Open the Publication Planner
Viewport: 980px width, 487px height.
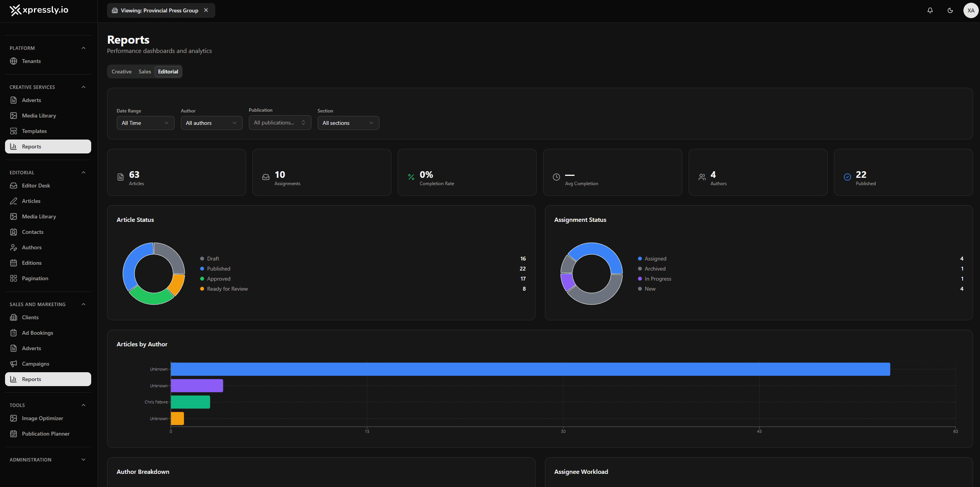pyautogui.click(x=46, y=434)
